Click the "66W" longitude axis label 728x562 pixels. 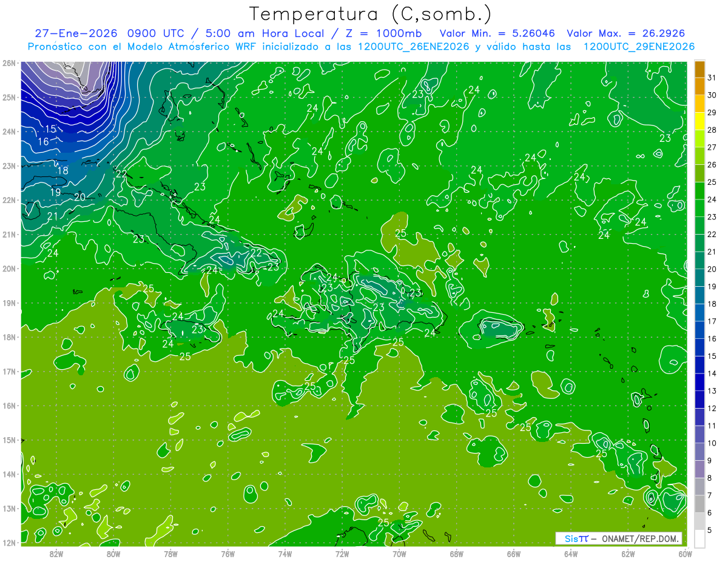(514, 553)
